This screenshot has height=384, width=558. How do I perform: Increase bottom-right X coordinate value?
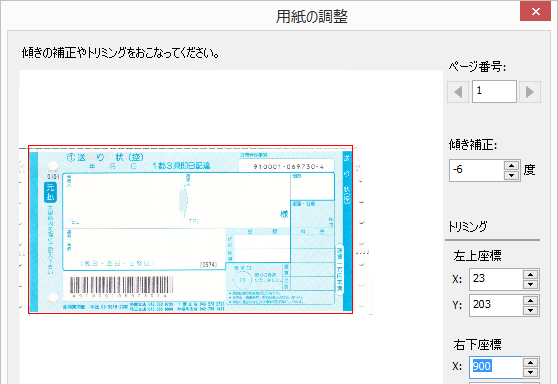pos(531,363)
